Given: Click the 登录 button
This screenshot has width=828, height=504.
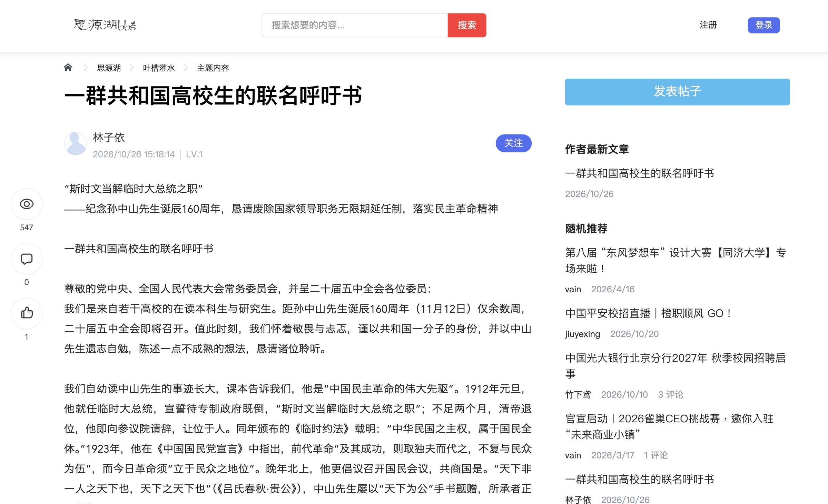Looking at the screenshot, I should pos(764,25).
